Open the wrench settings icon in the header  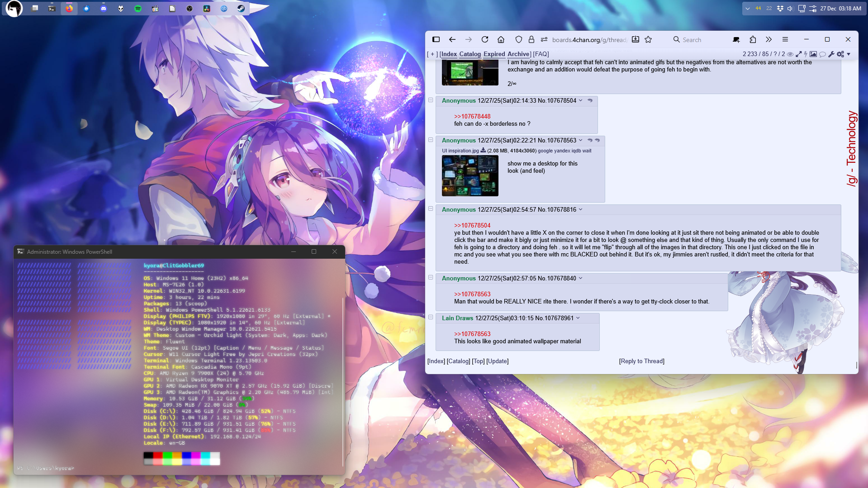click(x=831, y=54)
